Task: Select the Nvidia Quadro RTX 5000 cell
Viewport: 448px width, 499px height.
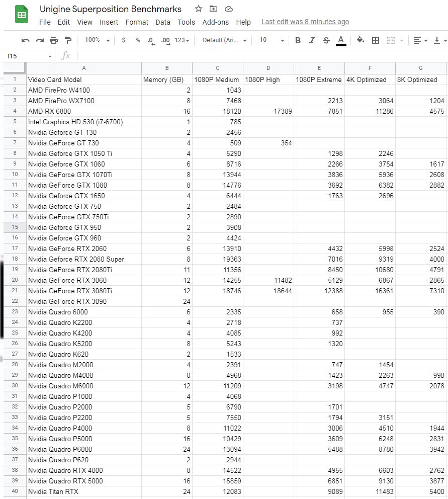Action: click(x=83, y=481)
